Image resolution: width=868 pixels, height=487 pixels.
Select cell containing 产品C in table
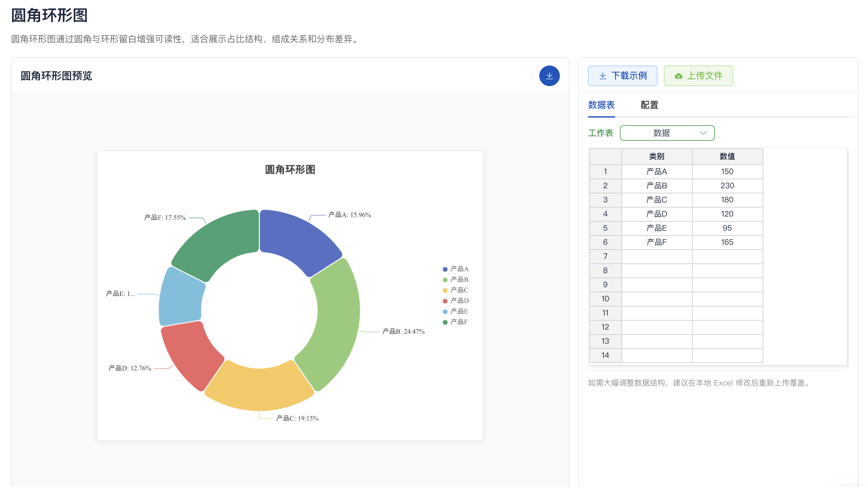[x=657, y=200]
